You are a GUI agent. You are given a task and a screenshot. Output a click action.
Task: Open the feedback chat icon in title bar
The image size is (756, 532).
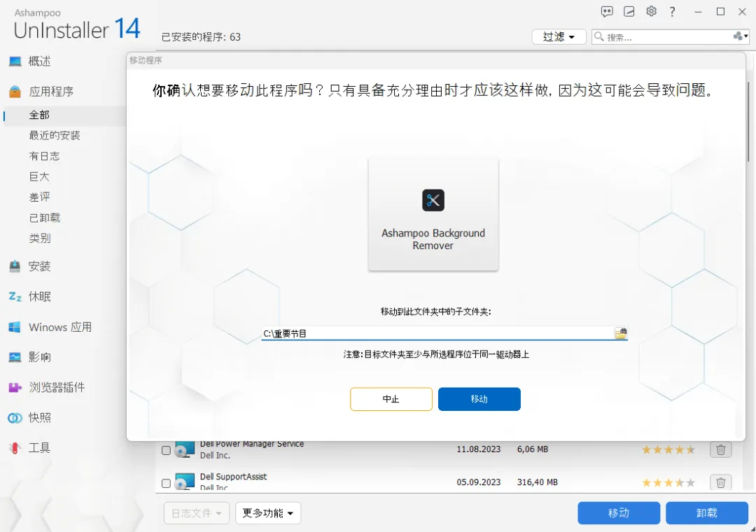coord(606,12)
